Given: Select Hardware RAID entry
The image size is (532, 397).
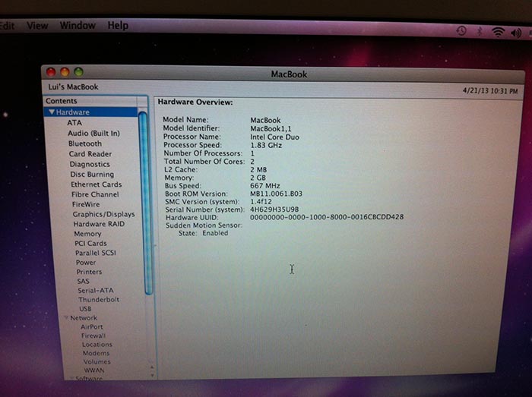Looking at the screenshot, I should pyautogui.click(x=99, y=224).
